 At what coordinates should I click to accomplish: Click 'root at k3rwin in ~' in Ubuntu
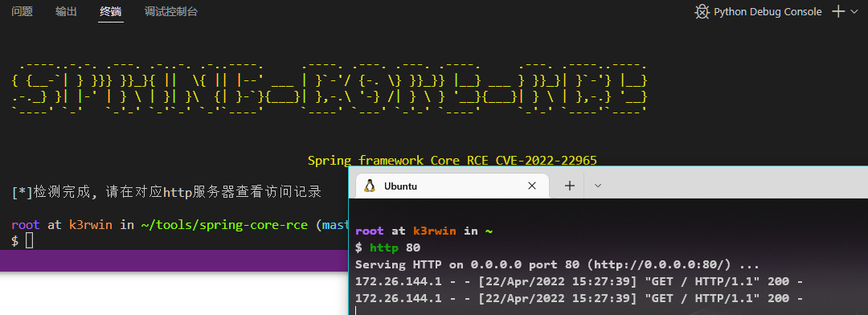tap(424, 231)
